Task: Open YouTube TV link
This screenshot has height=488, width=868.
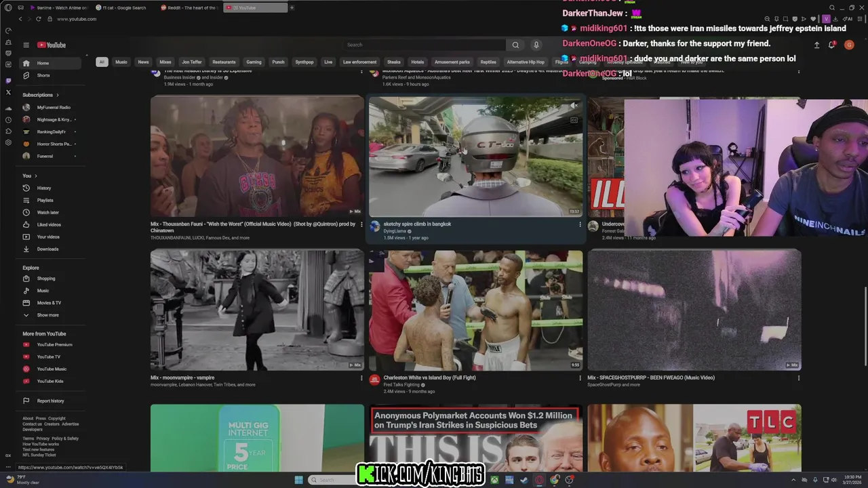Action: (50, 357)
